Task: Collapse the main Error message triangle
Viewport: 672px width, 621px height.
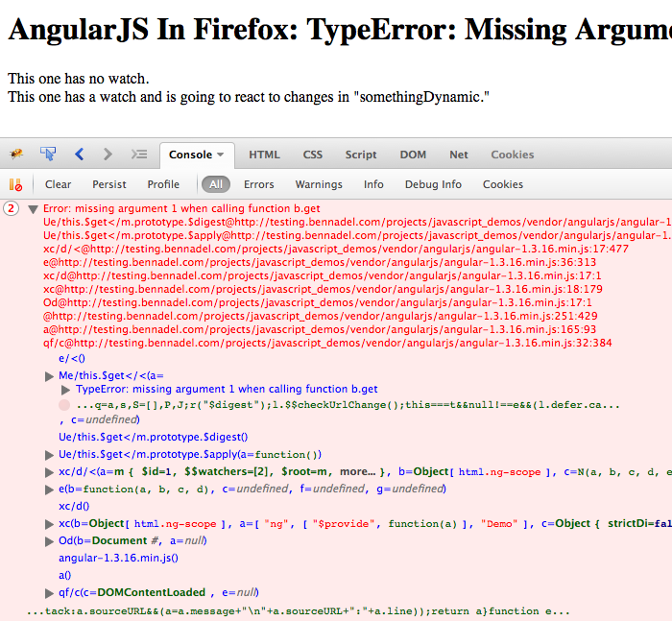Action: (x=33, y=209)
